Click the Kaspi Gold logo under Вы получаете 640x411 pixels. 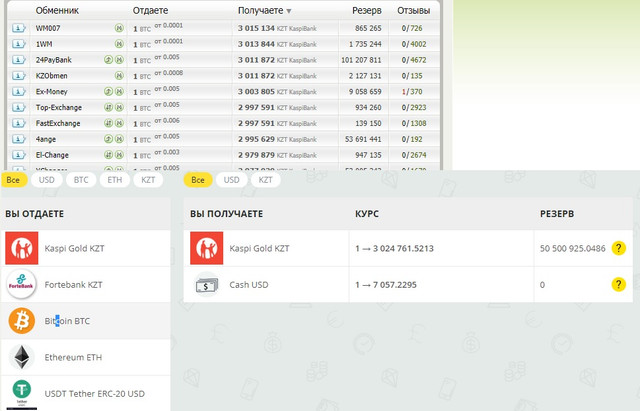pos(207,248)
